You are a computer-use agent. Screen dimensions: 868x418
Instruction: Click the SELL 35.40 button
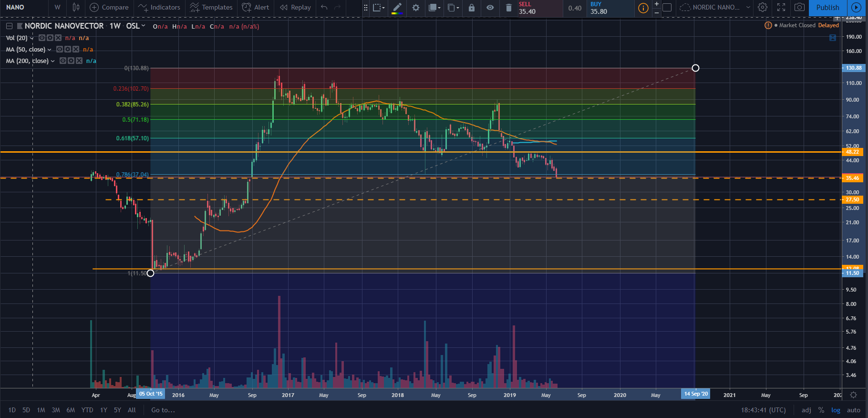540,8
